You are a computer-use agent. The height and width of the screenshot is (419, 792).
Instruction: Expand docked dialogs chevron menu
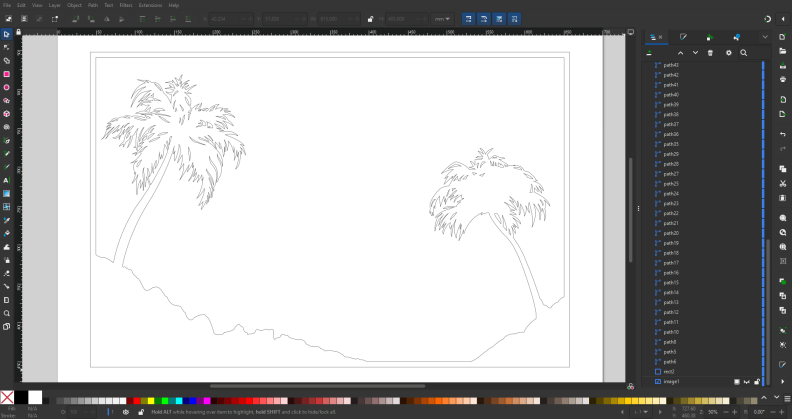[x=765, y=37]
